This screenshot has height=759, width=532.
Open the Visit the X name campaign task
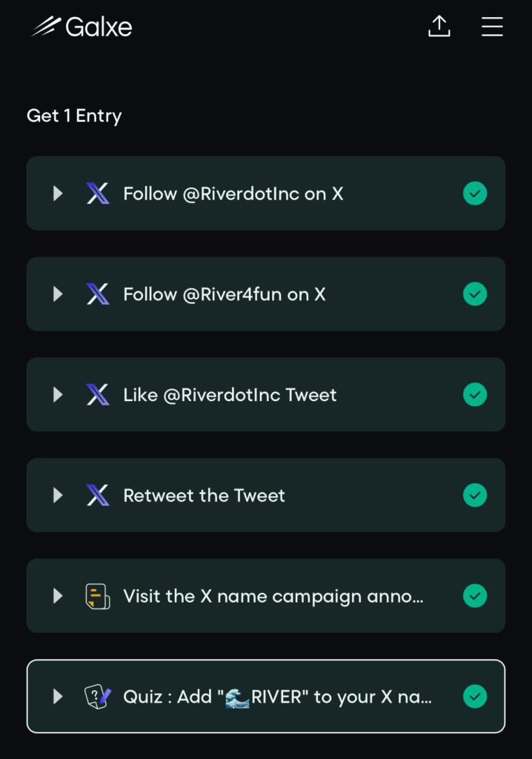pos(273,596)
